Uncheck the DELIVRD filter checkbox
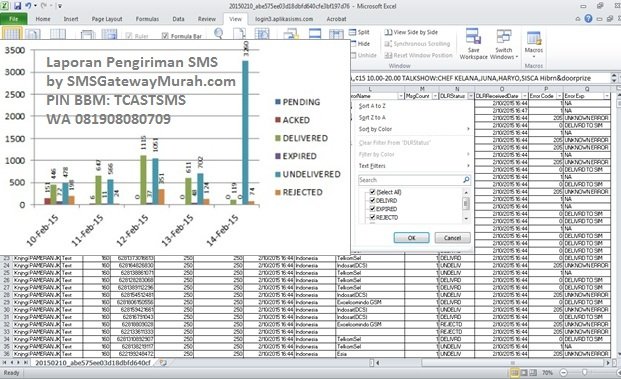621x379 pixels. point(372,200)
